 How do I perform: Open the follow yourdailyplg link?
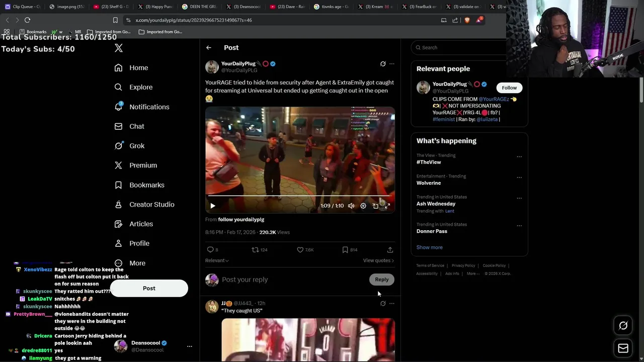pyautogui.click(x=241, y=220)
